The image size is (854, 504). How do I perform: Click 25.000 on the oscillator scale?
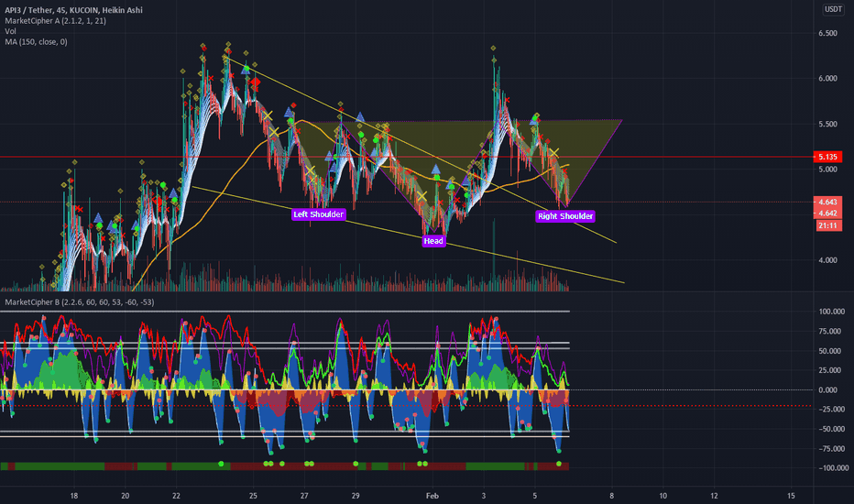coord(827,370)
